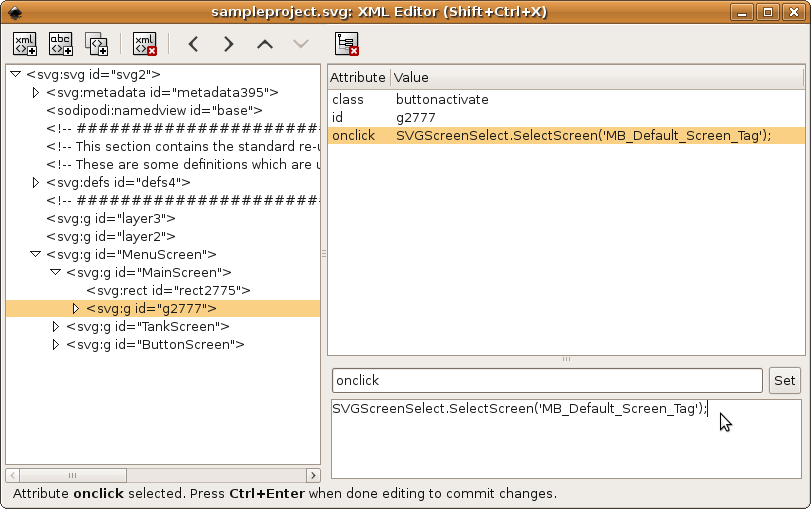This screenshot has height=509, width=811.
Task: Raise node with up arrow icon
Action: (x=265, y=44)
